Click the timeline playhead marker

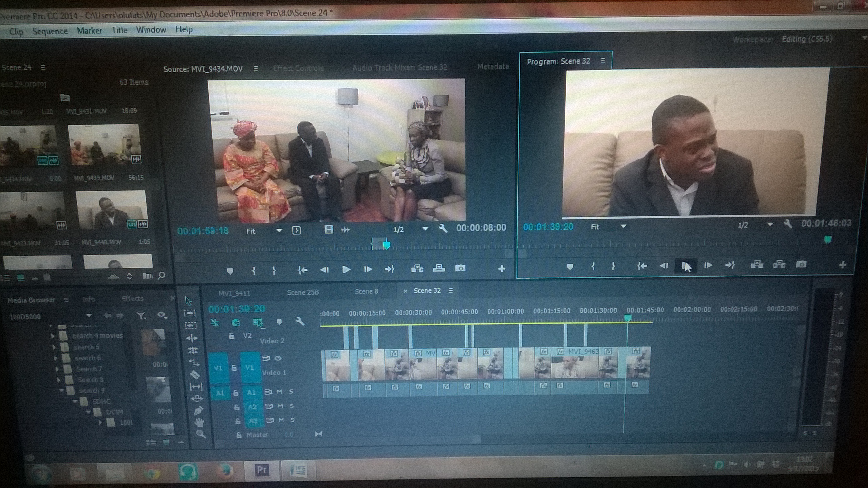(x=628, y=318)
